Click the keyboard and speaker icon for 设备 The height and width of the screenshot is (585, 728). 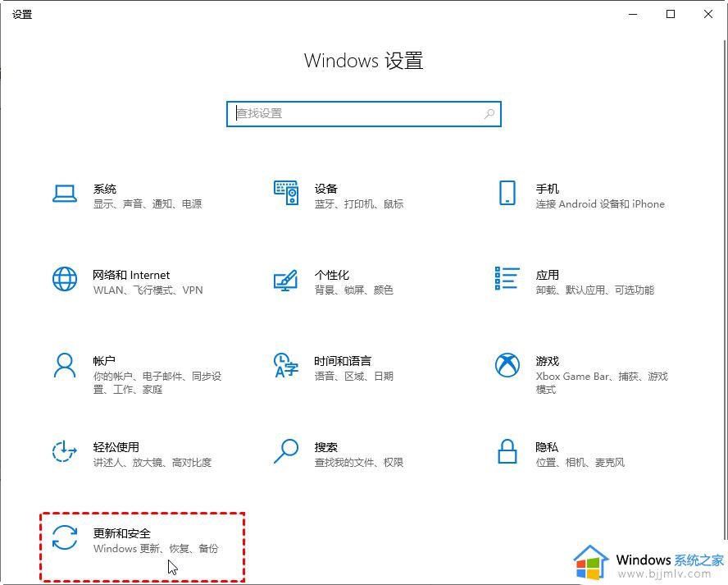click(x=286, y=193)
